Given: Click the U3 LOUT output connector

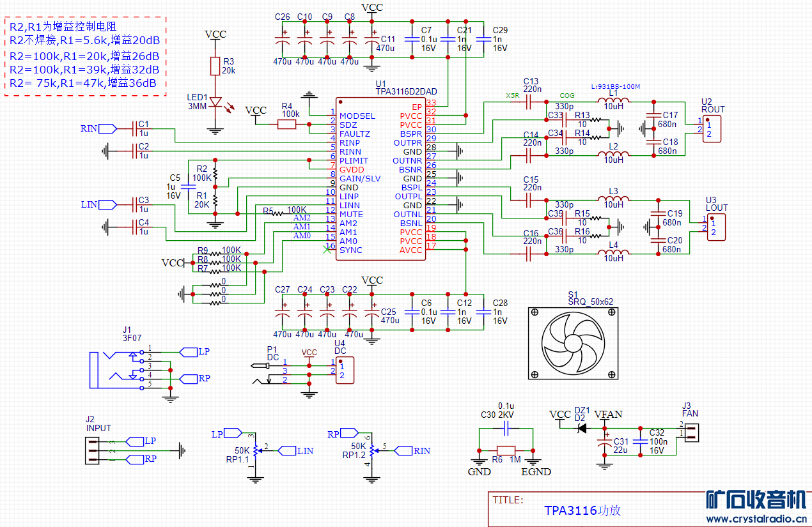Looking at the screenshot, I should [717, 227].
